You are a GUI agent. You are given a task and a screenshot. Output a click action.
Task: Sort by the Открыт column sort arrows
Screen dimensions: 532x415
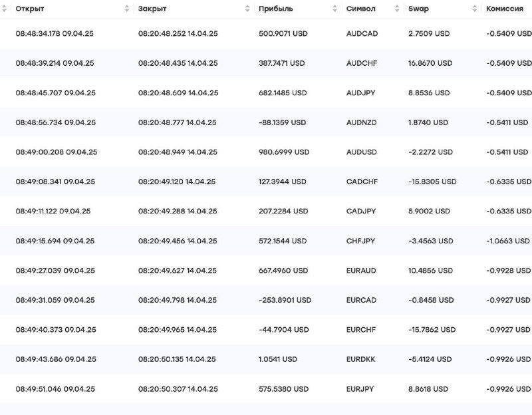126,9
